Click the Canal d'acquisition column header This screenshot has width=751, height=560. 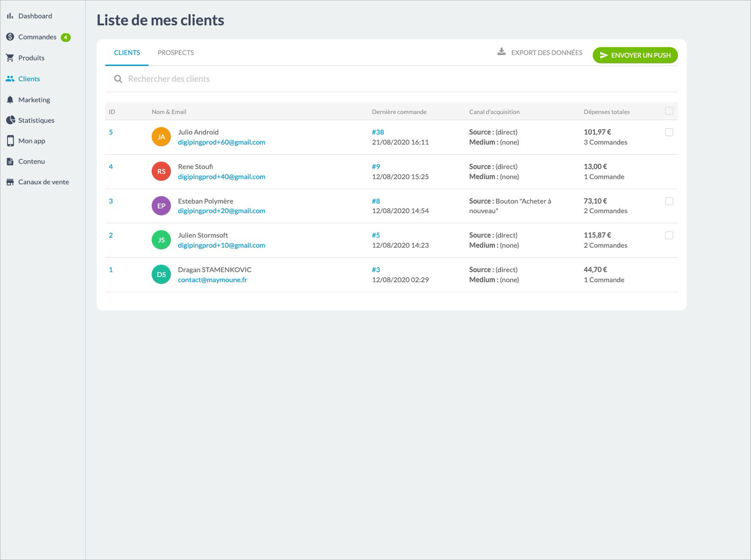click(x=494, y=112)
